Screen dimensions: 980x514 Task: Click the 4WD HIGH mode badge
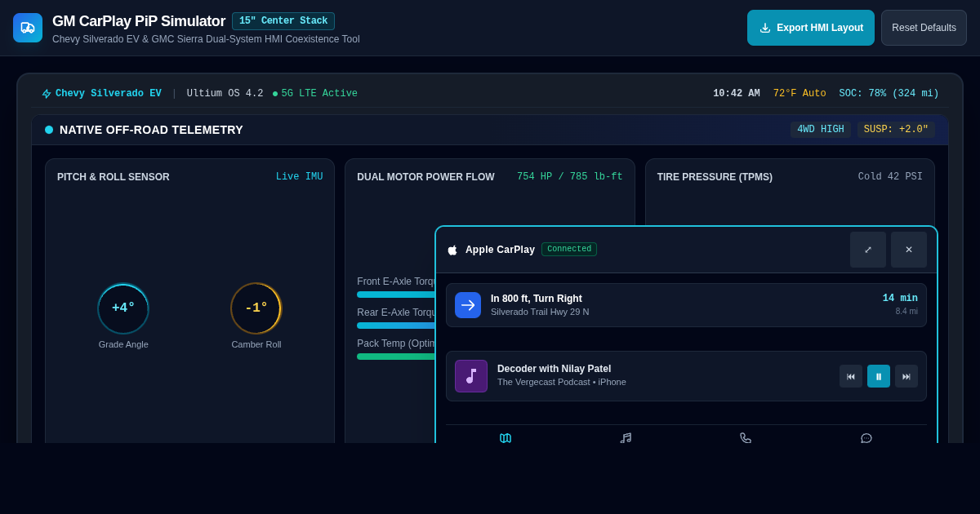[x=821, y=130]
